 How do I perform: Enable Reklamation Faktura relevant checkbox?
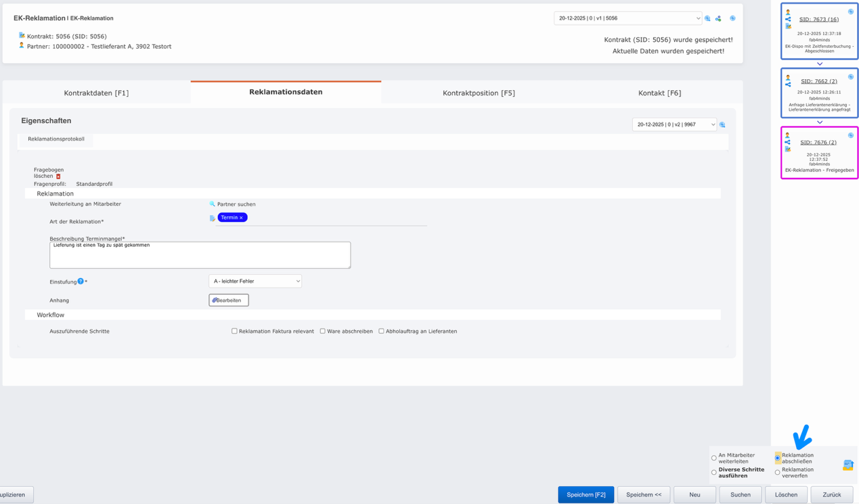point(234,331)
